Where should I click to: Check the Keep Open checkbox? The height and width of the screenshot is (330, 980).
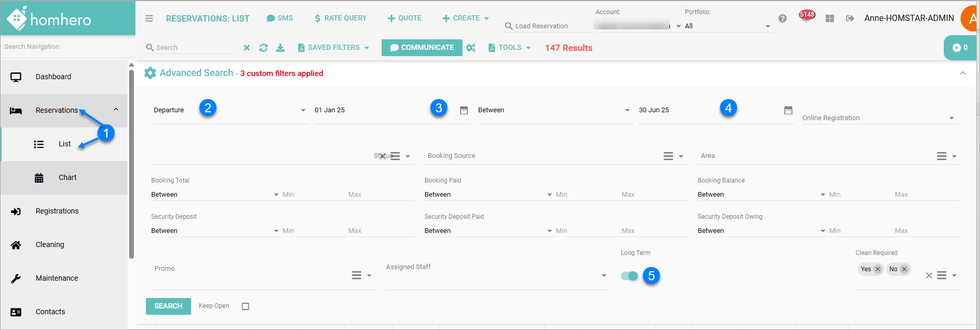click(245, 306)
